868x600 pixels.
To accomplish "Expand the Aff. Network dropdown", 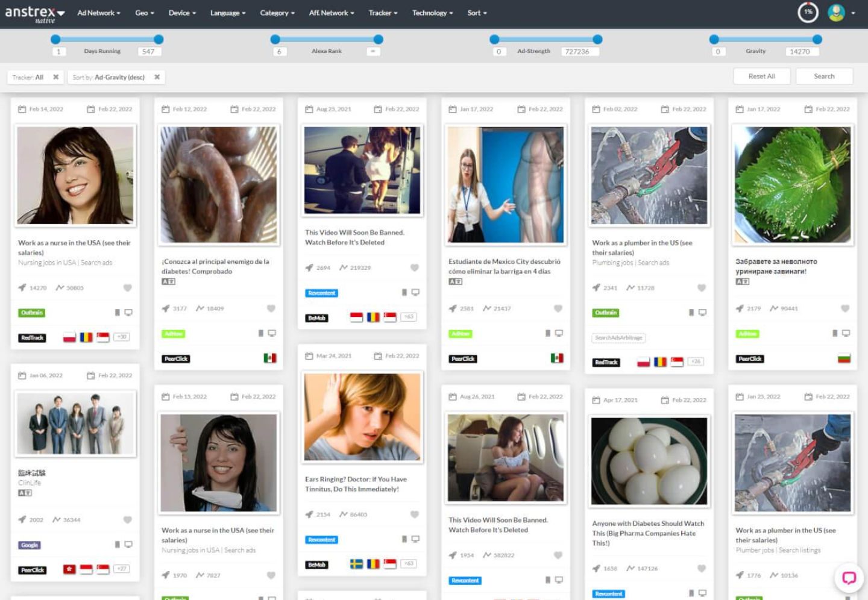I will [332, 13].
